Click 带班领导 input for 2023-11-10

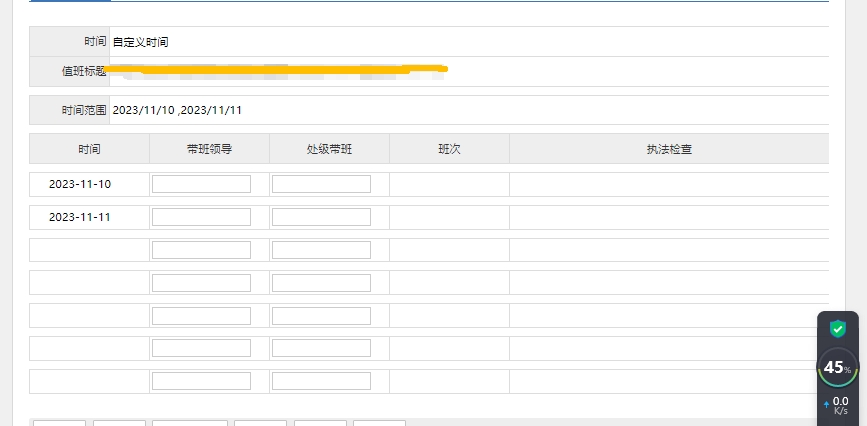201,184
